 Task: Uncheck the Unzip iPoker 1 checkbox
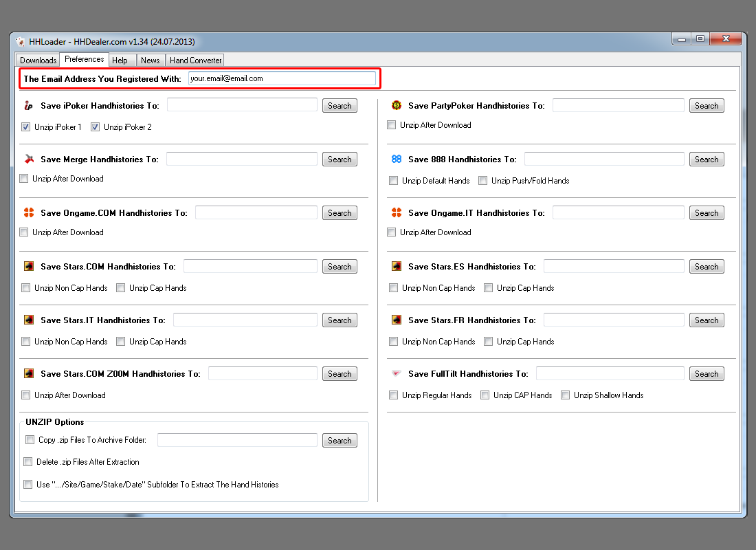25,127
